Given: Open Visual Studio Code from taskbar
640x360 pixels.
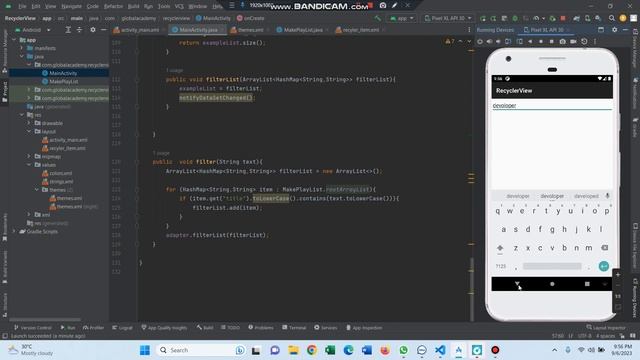Looking at the screenshot, I should [x=440, y=350].
